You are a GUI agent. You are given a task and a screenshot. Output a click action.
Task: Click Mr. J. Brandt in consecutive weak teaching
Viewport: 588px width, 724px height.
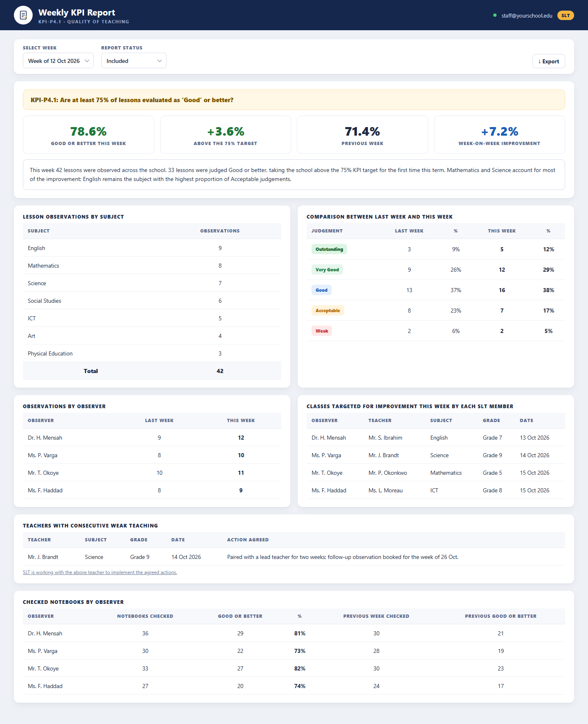43,557
